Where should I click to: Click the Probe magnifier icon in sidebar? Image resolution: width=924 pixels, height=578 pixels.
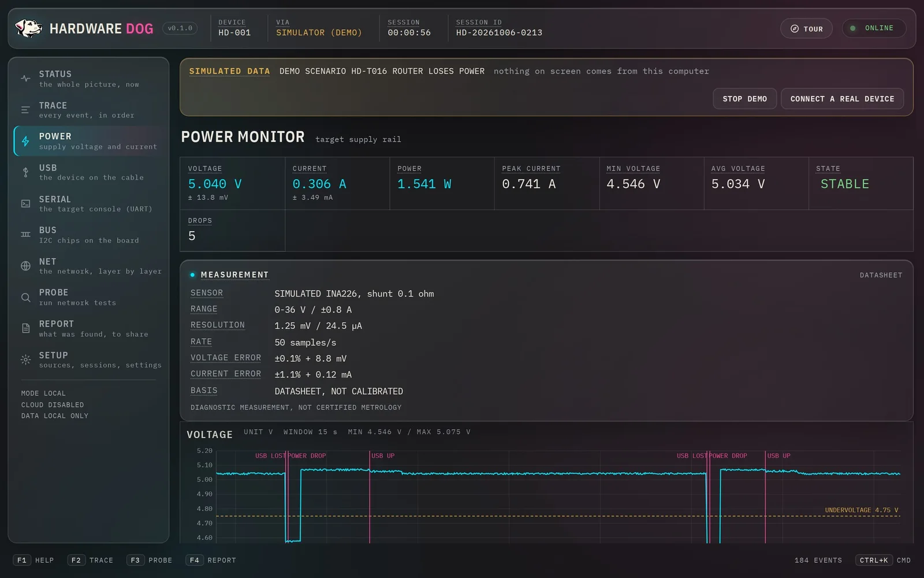(x=25, y=297)
